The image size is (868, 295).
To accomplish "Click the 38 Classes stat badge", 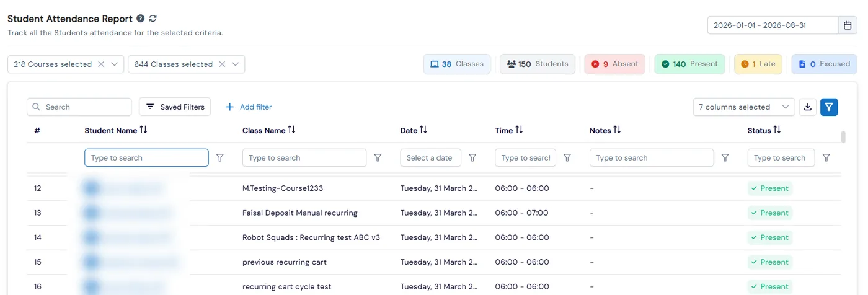I will tap(457, 64).
